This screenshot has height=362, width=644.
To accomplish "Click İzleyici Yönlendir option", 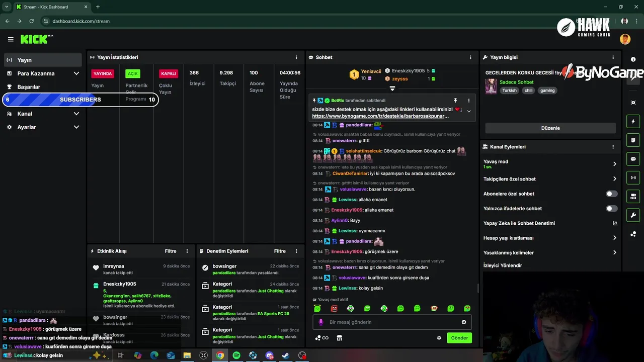I will (x=503, y=265).
